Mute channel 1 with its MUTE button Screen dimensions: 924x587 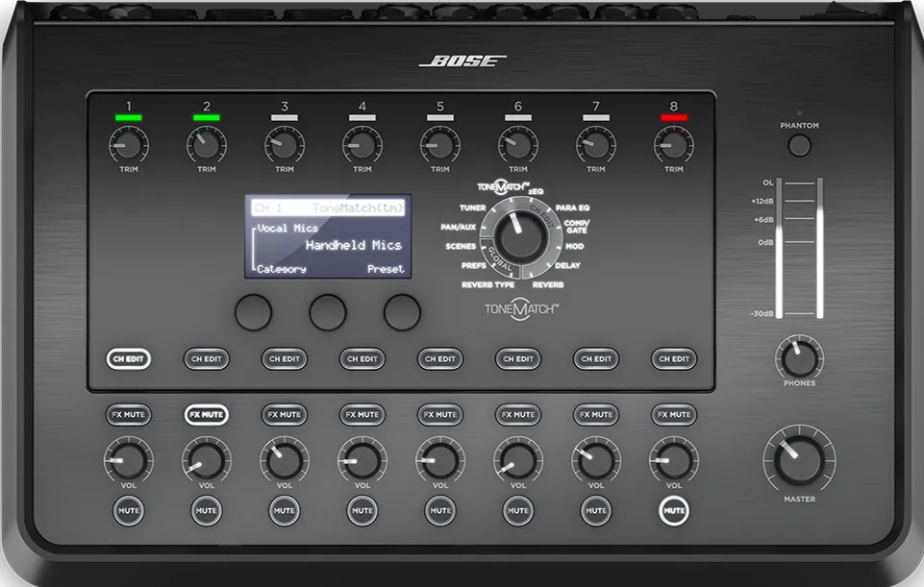(x=129, y=510)
